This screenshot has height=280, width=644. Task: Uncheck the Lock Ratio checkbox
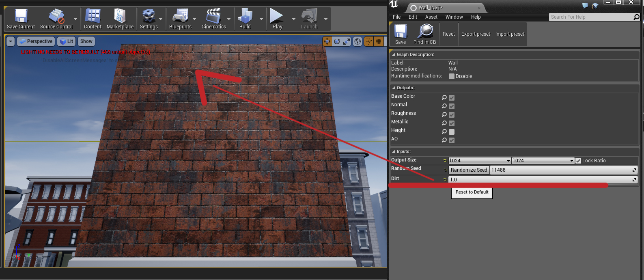pos(578,161)
